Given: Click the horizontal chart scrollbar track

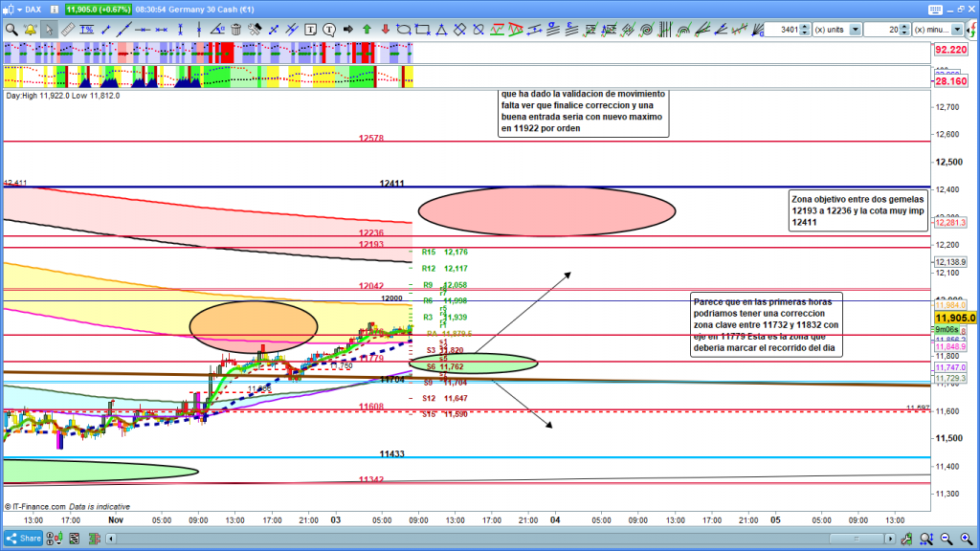Looking at the screenshot, I should [x=479, y=539].
